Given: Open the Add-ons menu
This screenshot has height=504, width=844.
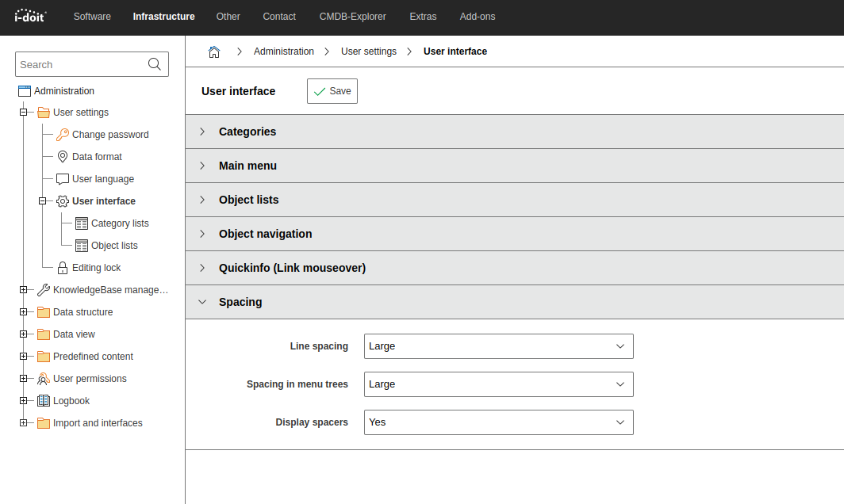Looking at the screenshot, I should coord(478,17).
